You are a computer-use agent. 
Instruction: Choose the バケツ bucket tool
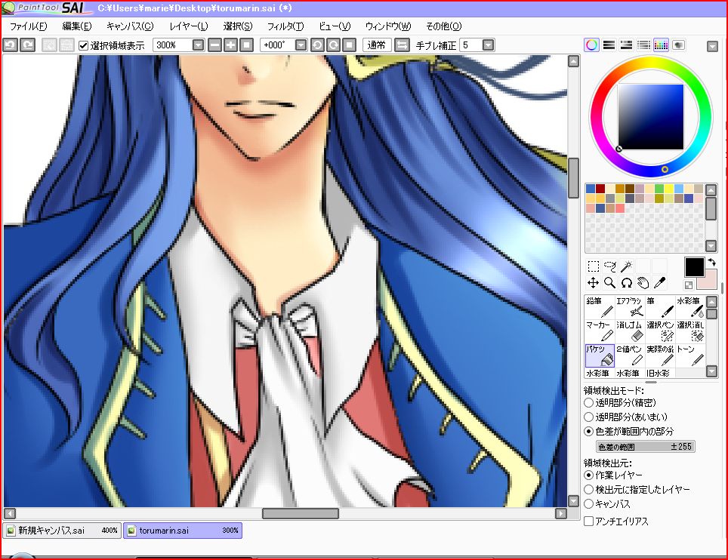tap(600, 355)
